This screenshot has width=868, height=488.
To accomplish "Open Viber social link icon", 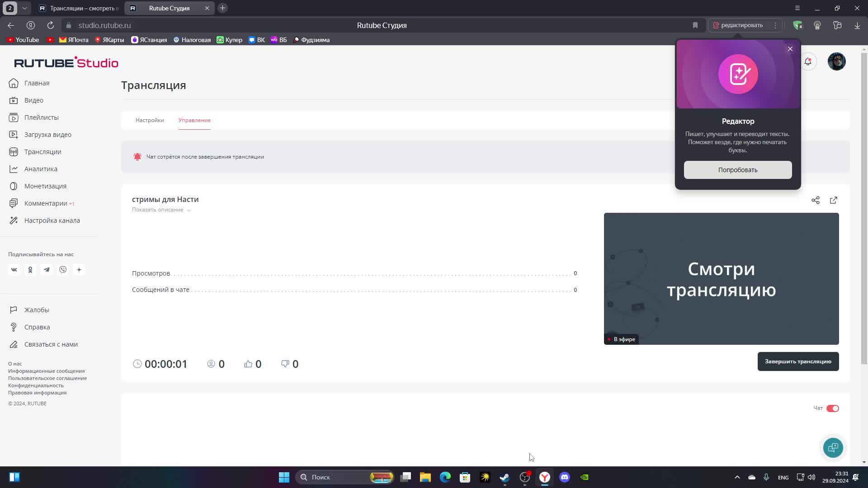I will pyautogui.click(x=63, y=270).
